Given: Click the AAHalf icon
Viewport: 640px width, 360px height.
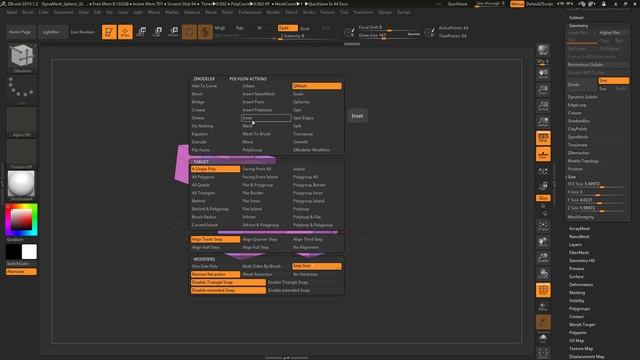Looking at the screenshot, I should (543, 122).
